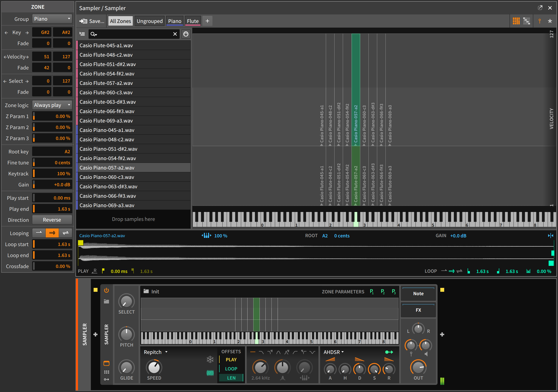Select ping-pong looping mode in Zone panel
Screen dimensions: 558x392
[65, 233]
